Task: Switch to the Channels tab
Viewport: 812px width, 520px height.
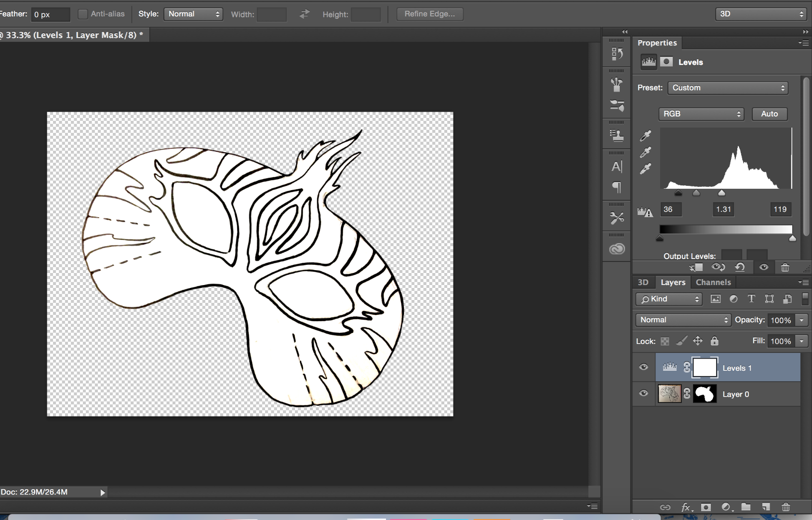Action: [x=713, y=282]
